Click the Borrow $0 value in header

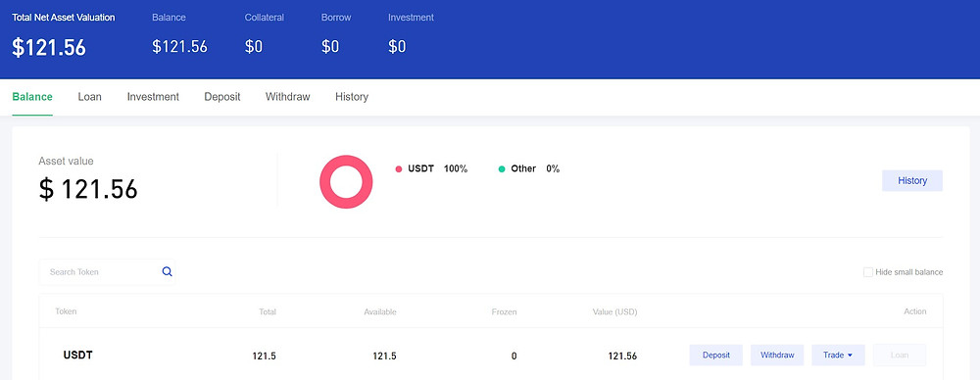coord(330,47)
